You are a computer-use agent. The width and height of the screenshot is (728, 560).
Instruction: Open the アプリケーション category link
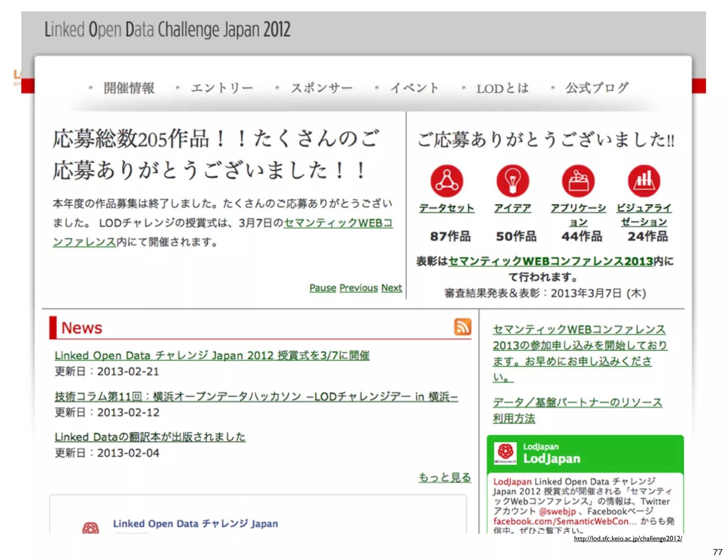tap(578, 215)
